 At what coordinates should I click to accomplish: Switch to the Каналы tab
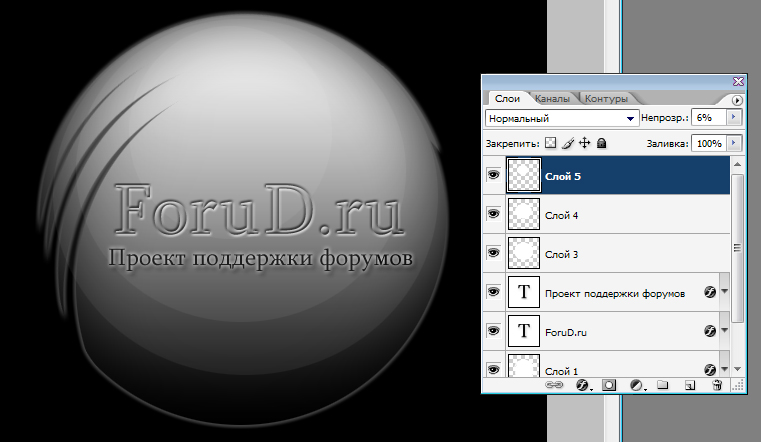click(553, 99)
